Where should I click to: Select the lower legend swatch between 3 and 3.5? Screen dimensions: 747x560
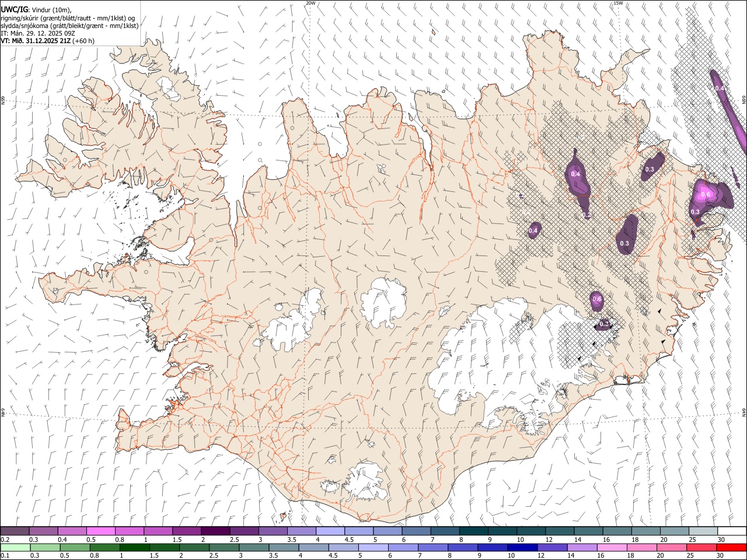point(254,547)
